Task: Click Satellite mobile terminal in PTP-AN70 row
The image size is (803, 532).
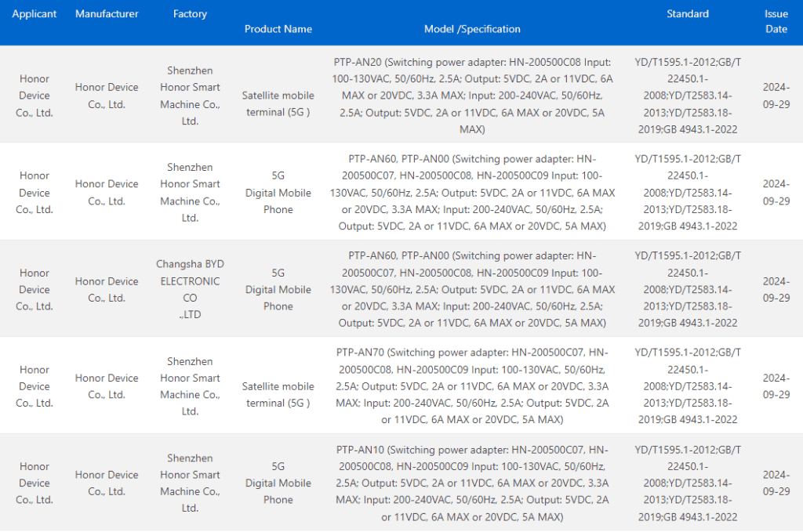Action: 278,394
